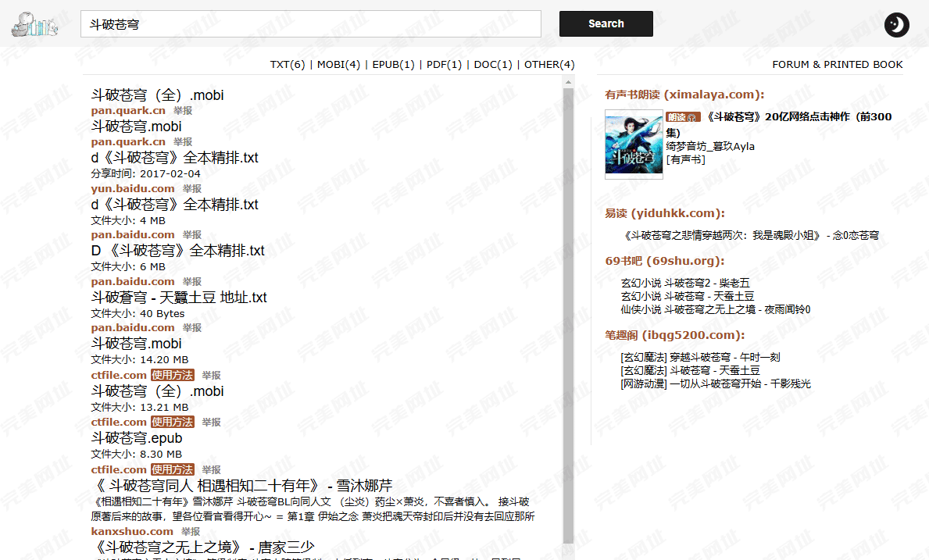Open 《斗破苍穹之悲情穿越两次》 yiduhkk entry

tap(750, 236)
